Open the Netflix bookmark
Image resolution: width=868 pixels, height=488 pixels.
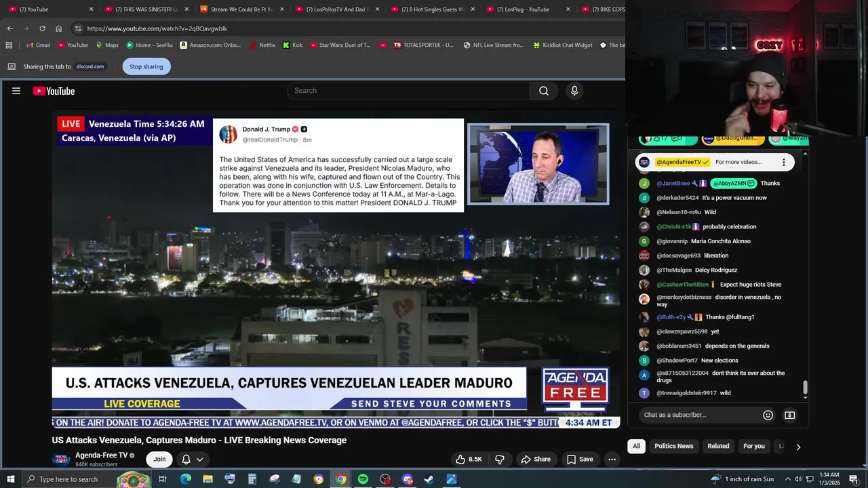tap(262, 45)
